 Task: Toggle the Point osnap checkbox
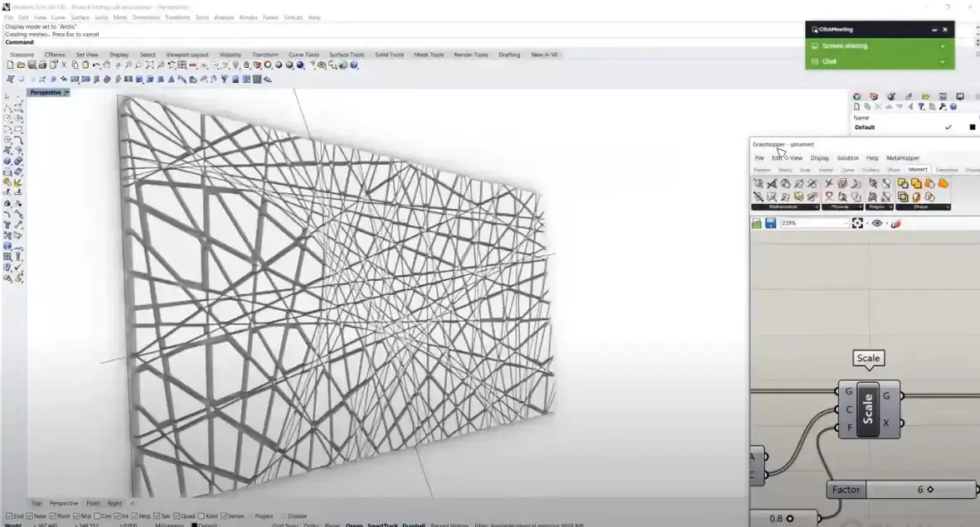52,516
